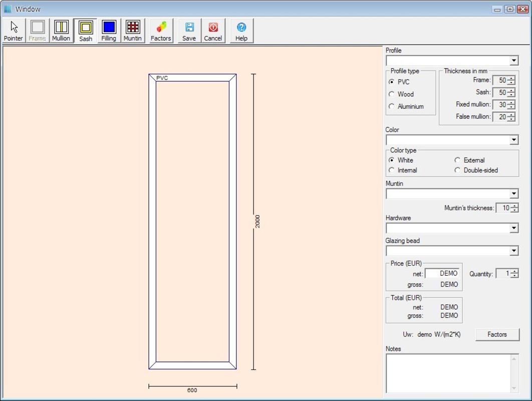Save the window design
The height and width of the screenshot is (401, 532).
(189, 31)
